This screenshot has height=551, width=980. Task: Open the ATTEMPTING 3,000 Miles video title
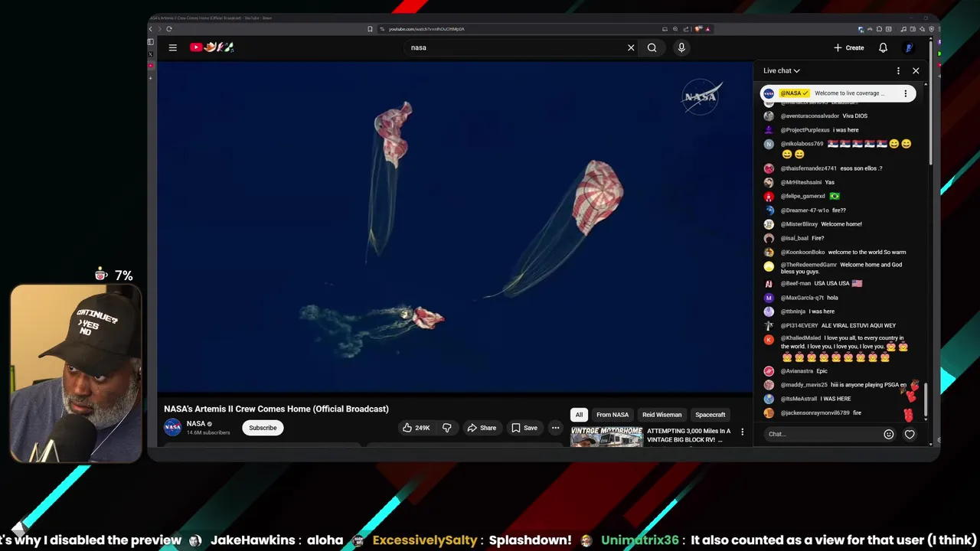689,435
